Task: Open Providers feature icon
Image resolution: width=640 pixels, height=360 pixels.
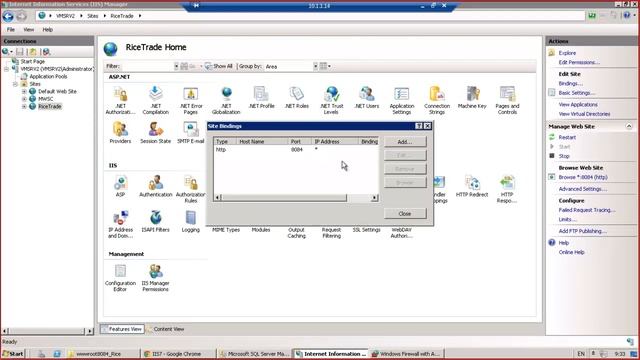Action: click(120, 133)
